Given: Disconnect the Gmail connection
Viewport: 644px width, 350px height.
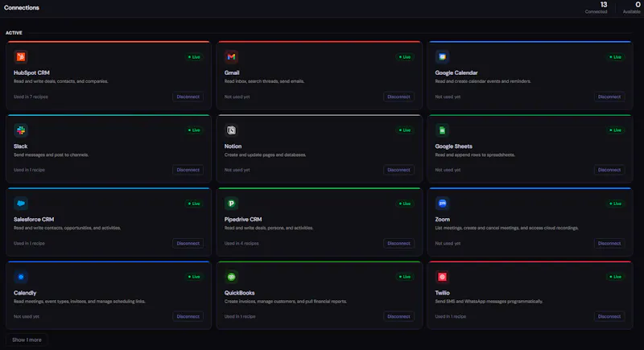Looking at the screenshot, I should pyautogui.click(x=398, y=97).
